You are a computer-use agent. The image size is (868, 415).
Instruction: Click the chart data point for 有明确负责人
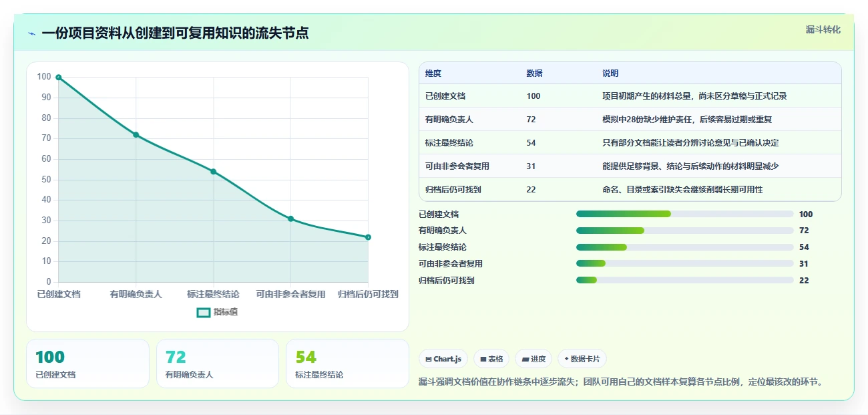(136, 135)
